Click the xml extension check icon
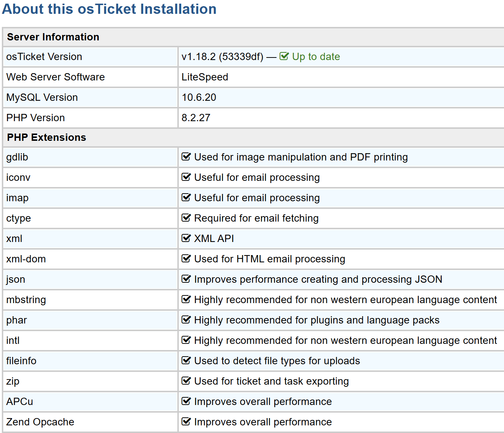This screenshot has height=433, width=504. coord(186,238)
